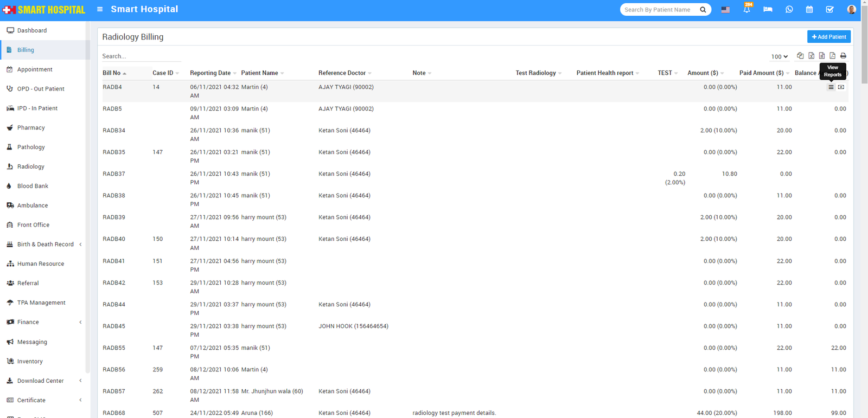Sort table by Bill No column
Screen dimensions: 868x418
(112, 73)
